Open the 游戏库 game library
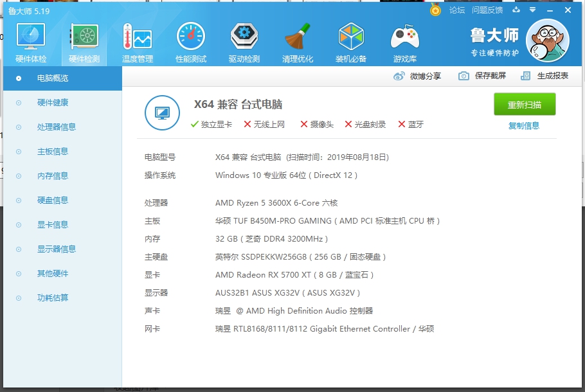Viewport: 585px width, 392px height. 404,40
